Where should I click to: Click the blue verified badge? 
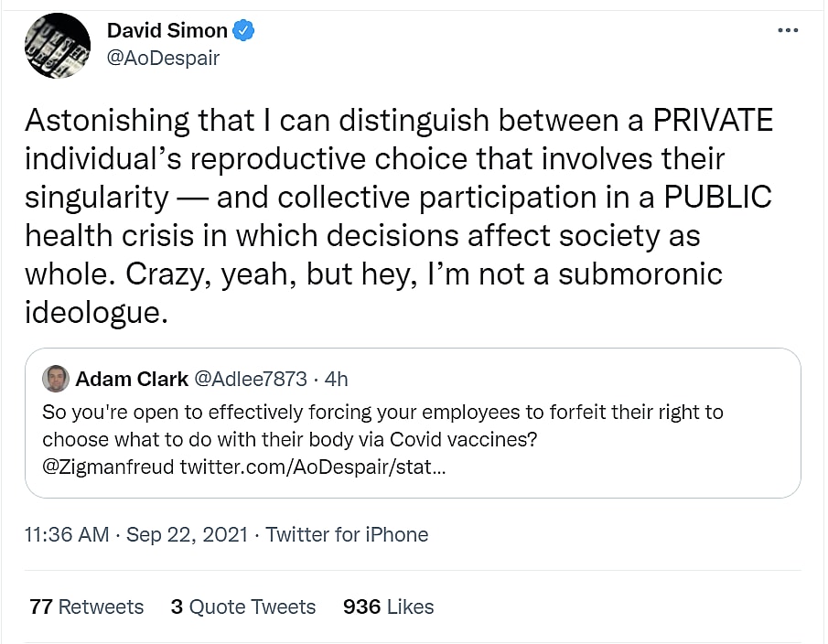coord(242,30)
